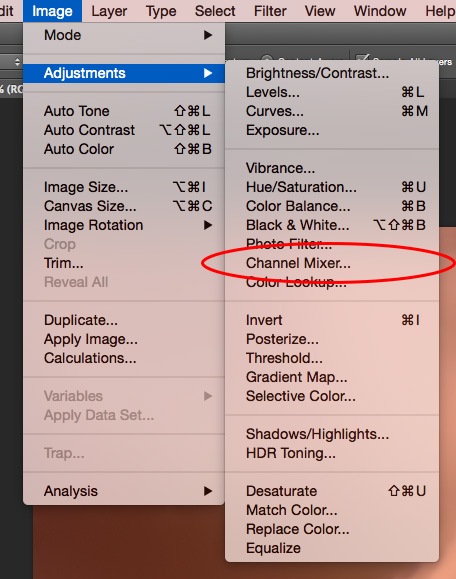This screenshot has height=579, width=456.
Task: Open the Window menu
Action: click(x=380, y=11)
